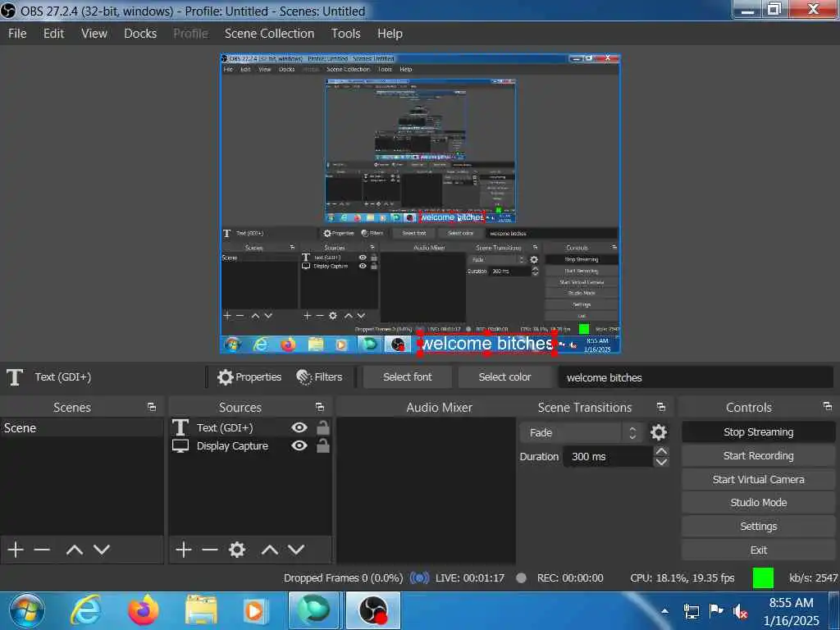This screenshot has width=840, height=630.
Task: Click the green stream status indicator square
Action: [x=763, y=578]
